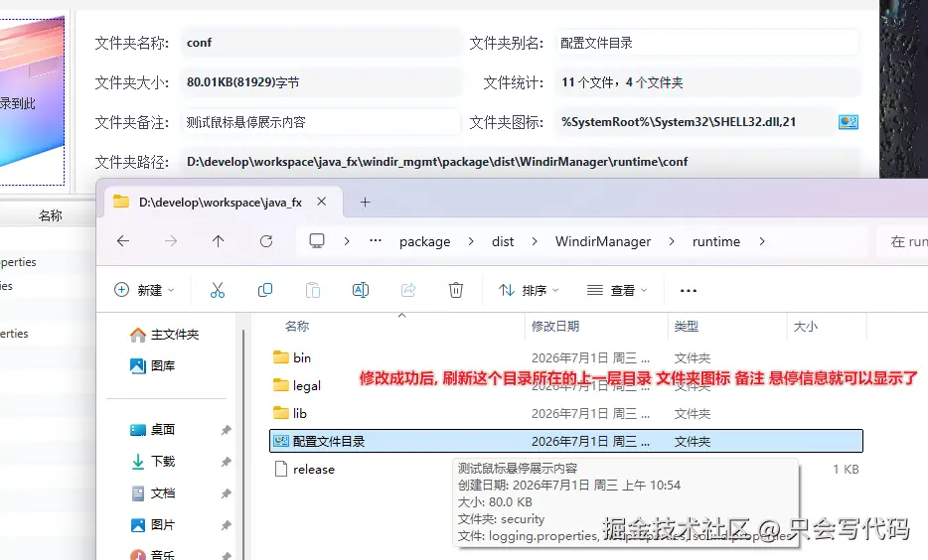Screen dimensions: 928x560
Task: Add a new Explorer tab with the plus button
Action: point(366,203)
